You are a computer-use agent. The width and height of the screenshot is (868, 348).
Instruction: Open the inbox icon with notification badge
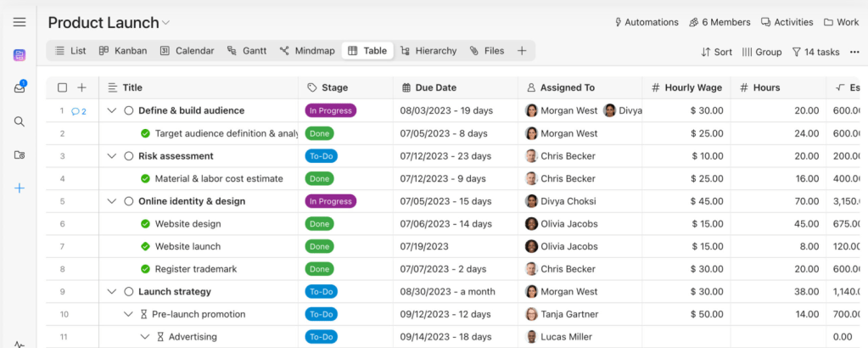click(20, 87)
